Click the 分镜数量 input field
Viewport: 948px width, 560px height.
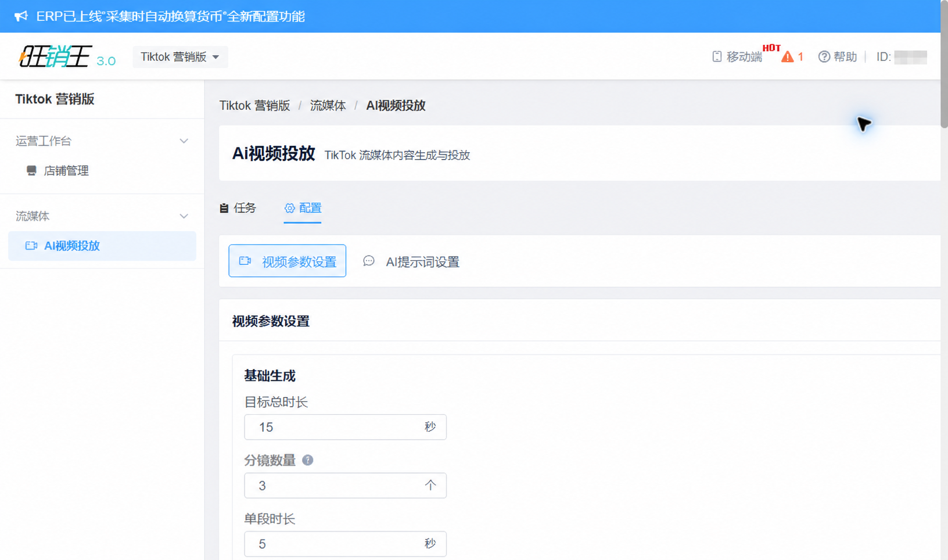(346, 486)
